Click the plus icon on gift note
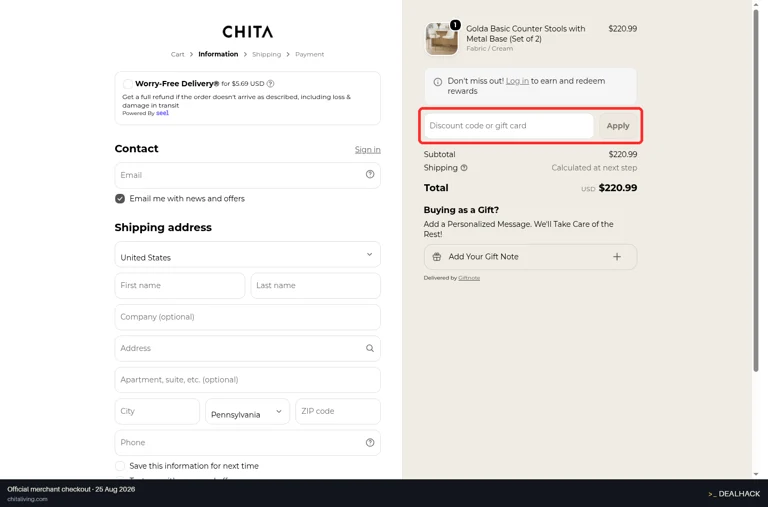 [x=617, y=257]
